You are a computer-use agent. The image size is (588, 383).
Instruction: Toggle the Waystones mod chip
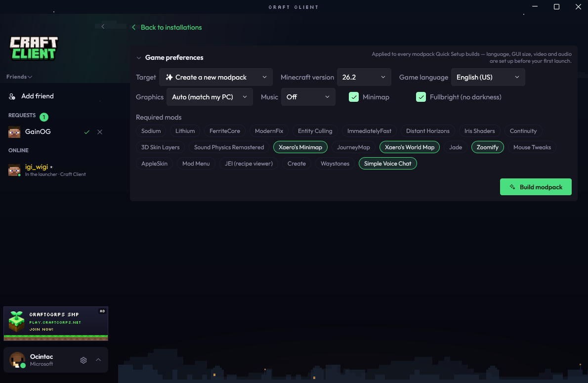pos(335,164)
